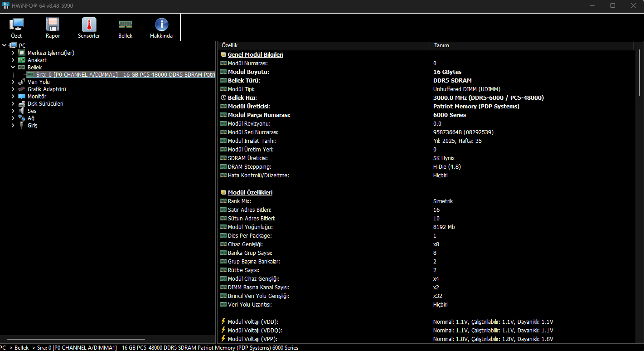Click the lightning icon beside Modül Voltajı (VPP)
The width and height of the screenshot is (644, 351).
(223, 339)
